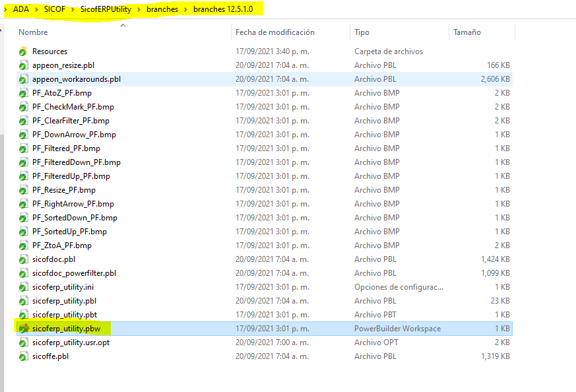This screenshot has width=576, height=392.
Task: Click the sicoffe.pbl file icon
Action: coord(23,356)
